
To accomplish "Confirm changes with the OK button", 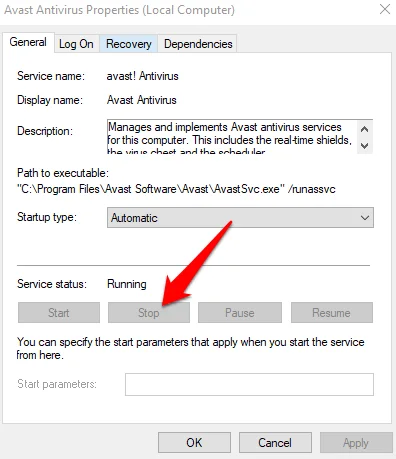I will pos(194,443).
